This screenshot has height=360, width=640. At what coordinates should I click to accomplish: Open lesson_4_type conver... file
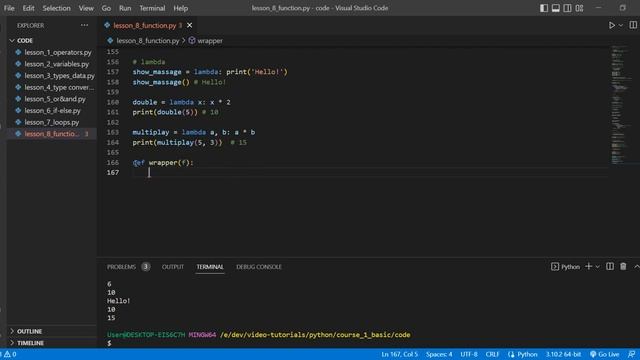coord(59,87)
